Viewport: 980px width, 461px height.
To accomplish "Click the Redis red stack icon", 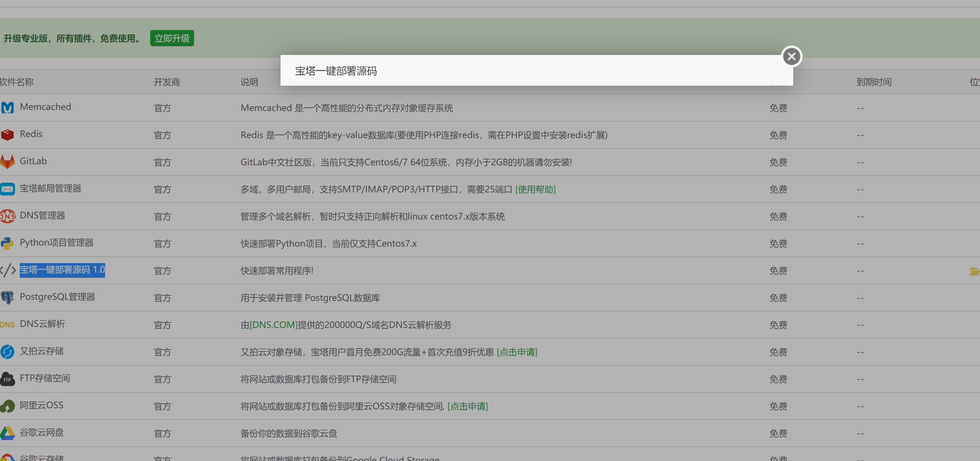I will 7,135.
